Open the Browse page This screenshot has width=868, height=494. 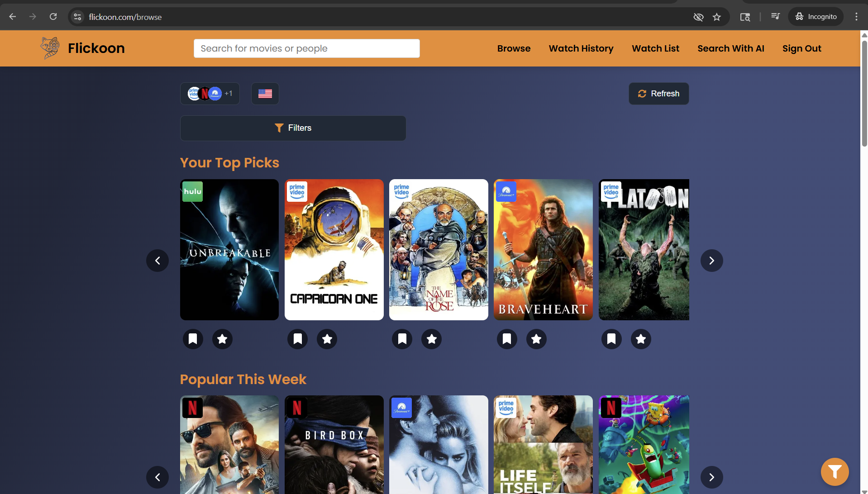pos(514,48)
